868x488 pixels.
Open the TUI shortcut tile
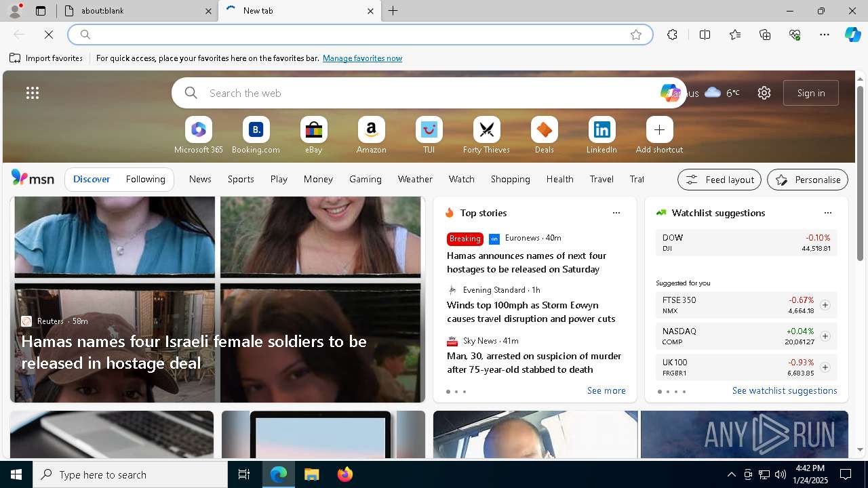tap(429, 136)
